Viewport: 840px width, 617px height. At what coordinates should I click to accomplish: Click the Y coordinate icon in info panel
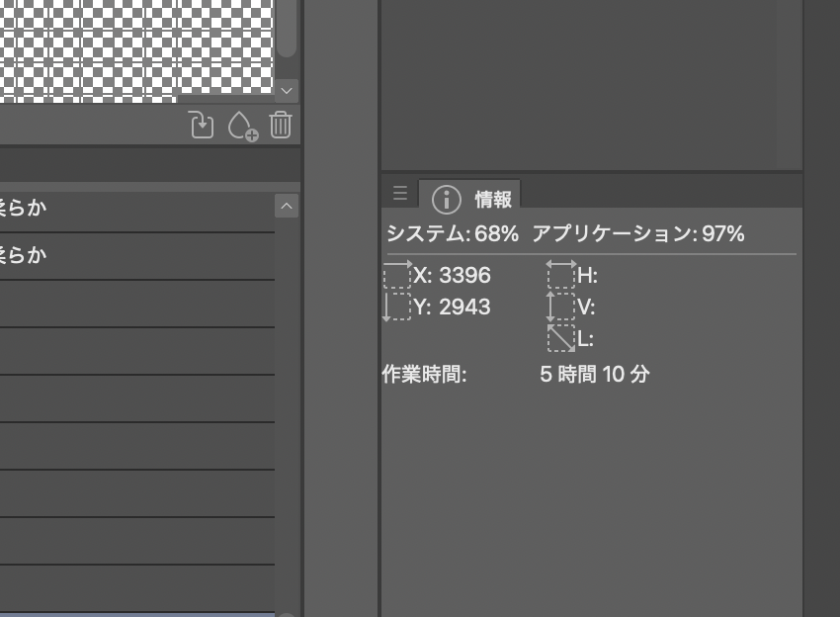point(397,307)
